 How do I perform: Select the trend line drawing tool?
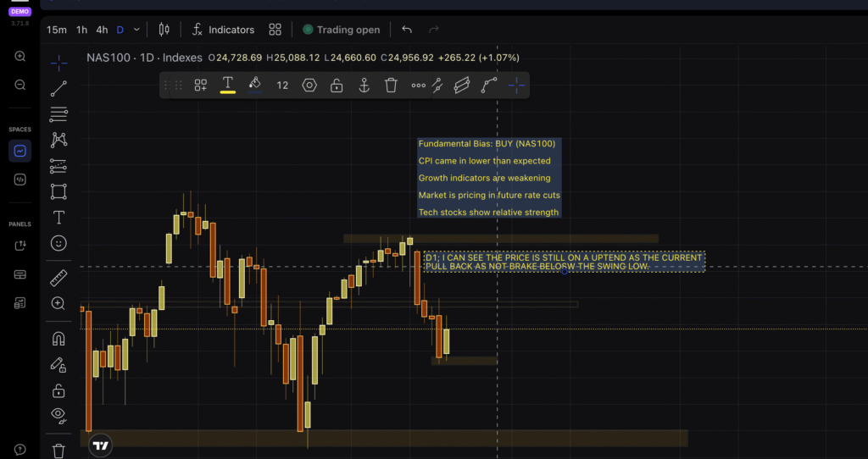[58, 88]
